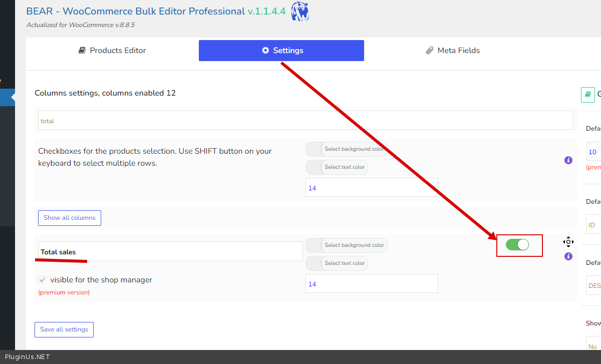
Task: Open the Products Editor tab
Action: 112,51
